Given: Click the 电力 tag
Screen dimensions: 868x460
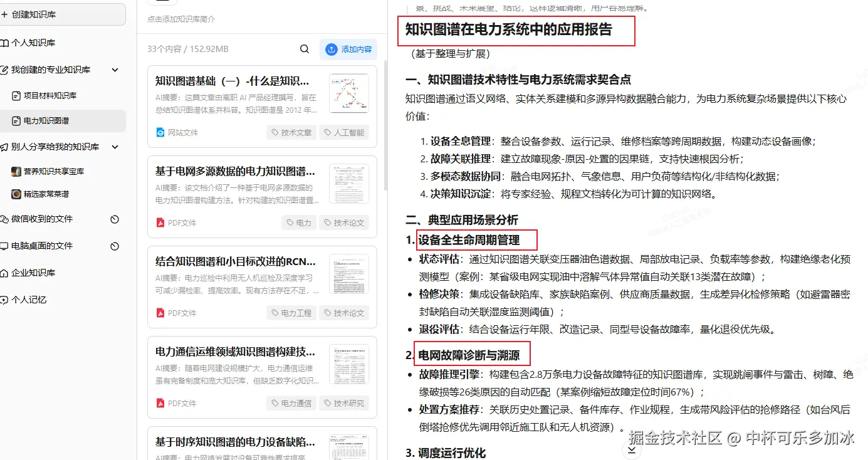Looking at the screenshot, I should click(x=299, y=222).
